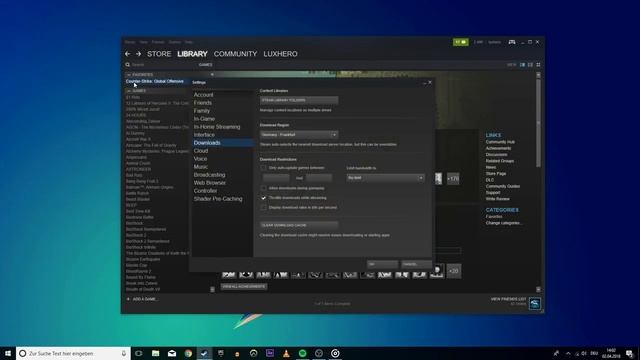640x360 pixels.
Task: Select Broadcasting in Settings sidebar
Action: pyautogui.click(x=209, y=175)
